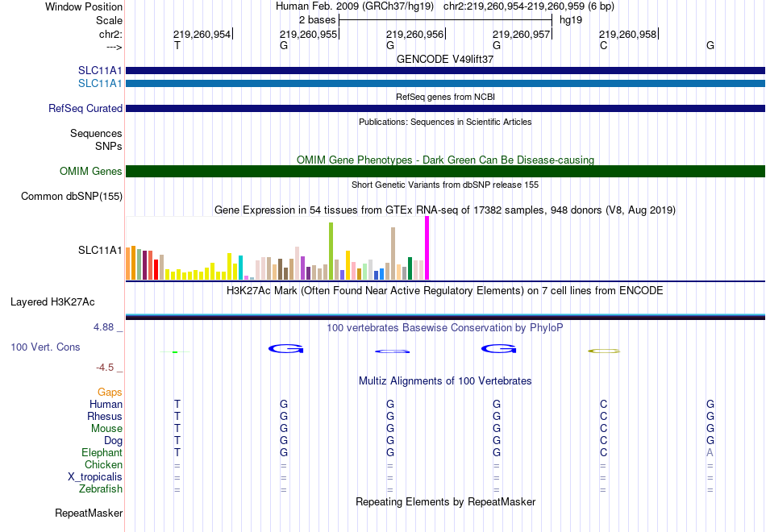Click the RefSeq genes from NCBI title

445,97
